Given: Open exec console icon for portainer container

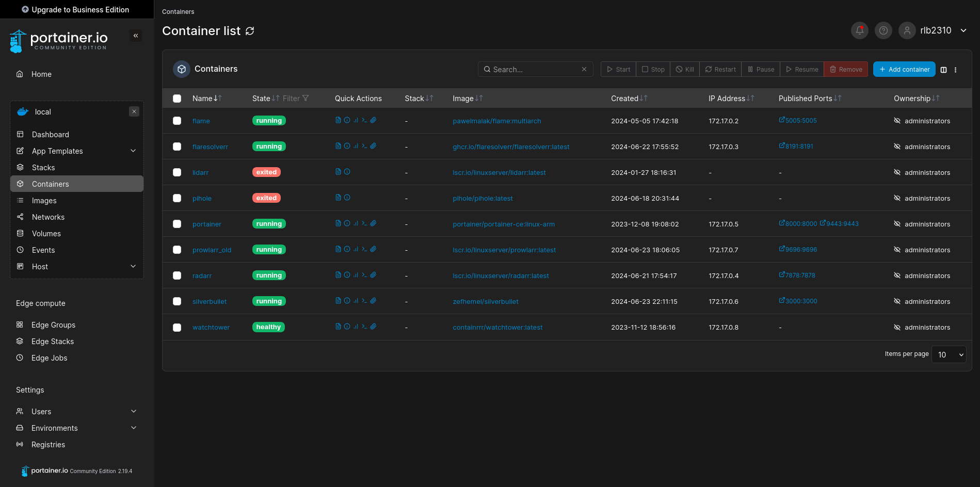Looking at the screenshot, I should (364, 223).
